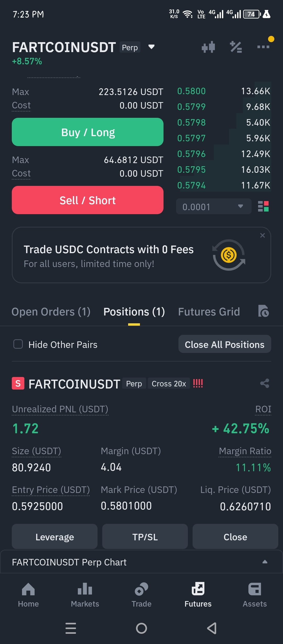Open the order history clock icon

point(264,311)
